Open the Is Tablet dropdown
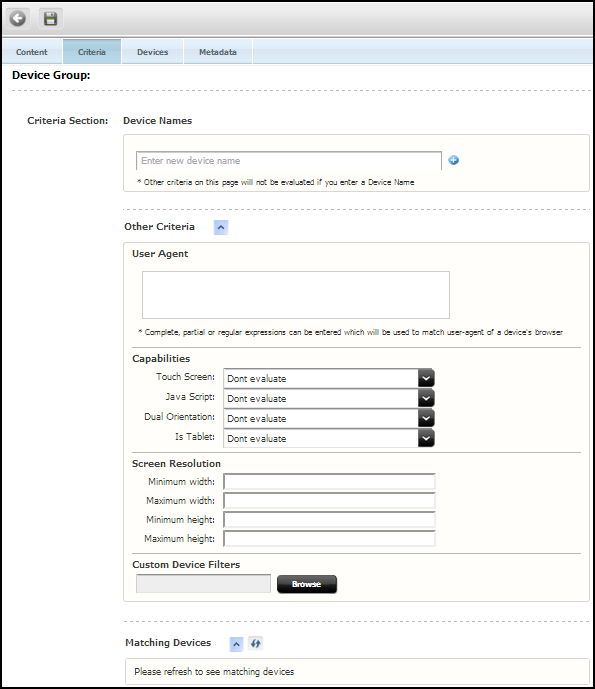595x689 pixels. pyautogui.click(x=329, y=438)
